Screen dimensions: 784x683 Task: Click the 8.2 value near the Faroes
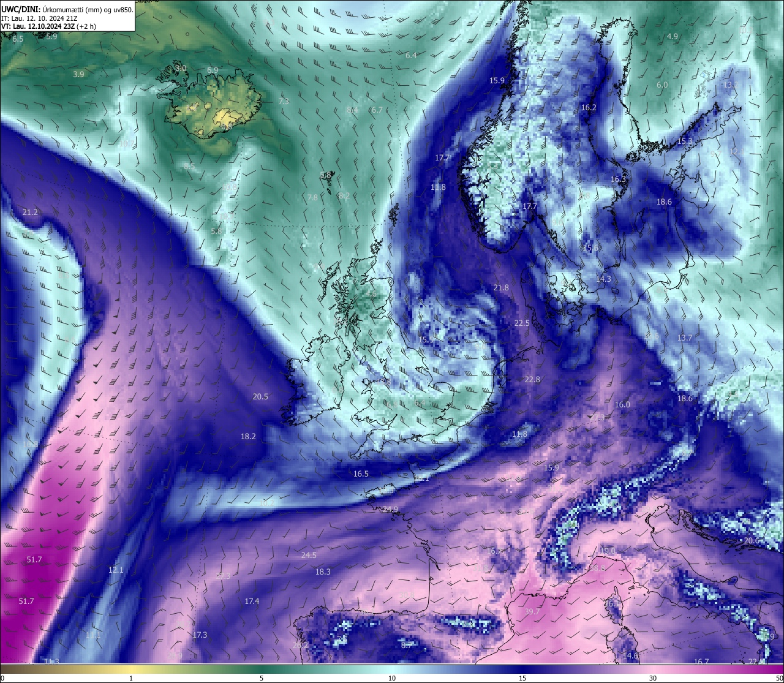pyautogui.click(x=344, y=195)
